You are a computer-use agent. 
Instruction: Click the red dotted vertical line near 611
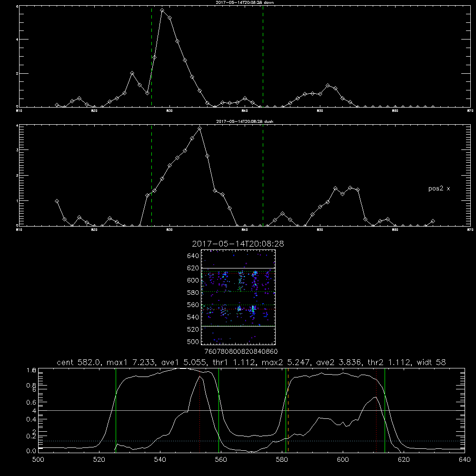pyautogui.click(x=376, y=410)
